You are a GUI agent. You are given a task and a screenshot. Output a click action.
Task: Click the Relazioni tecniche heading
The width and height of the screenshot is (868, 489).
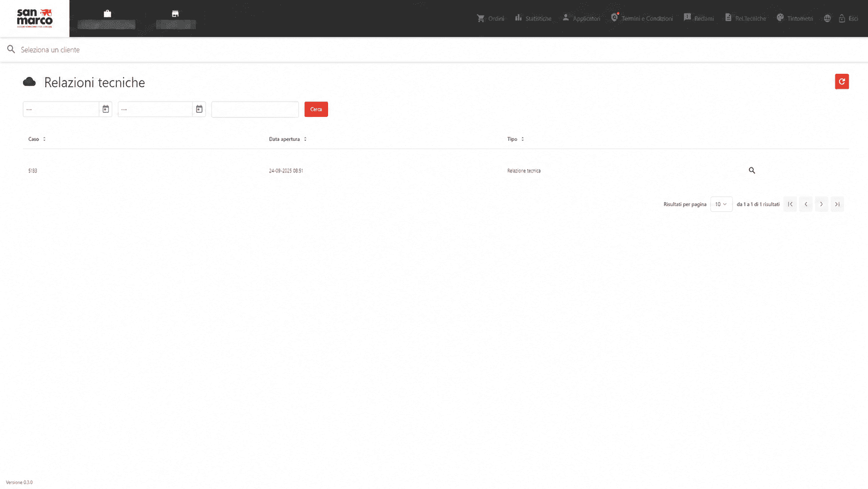click(x=94, y=82)
